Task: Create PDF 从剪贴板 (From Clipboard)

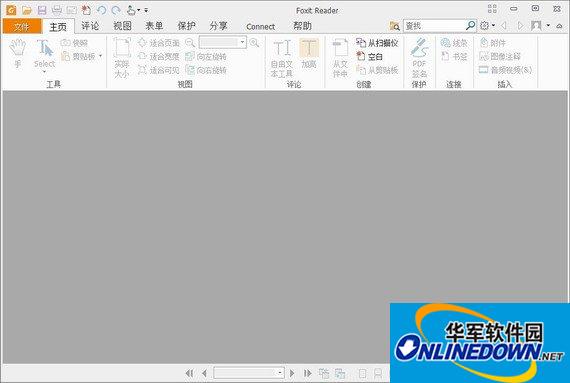Action: point(377,70)
